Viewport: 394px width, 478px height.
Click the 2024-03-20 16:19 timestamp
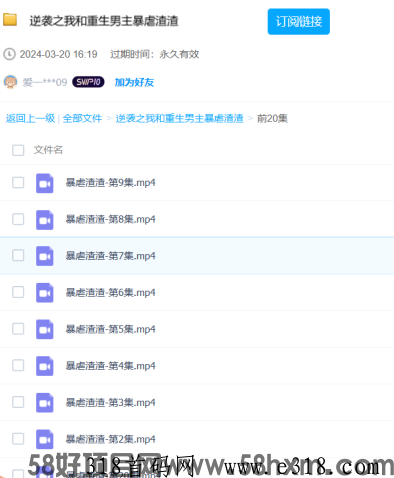pyautogui.click(x=58, y=54)
